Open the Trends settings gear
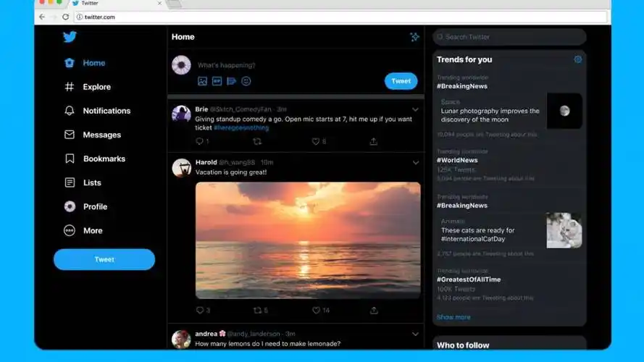The image size is (644, 362). pyautogui.click(x=578, y=59)
